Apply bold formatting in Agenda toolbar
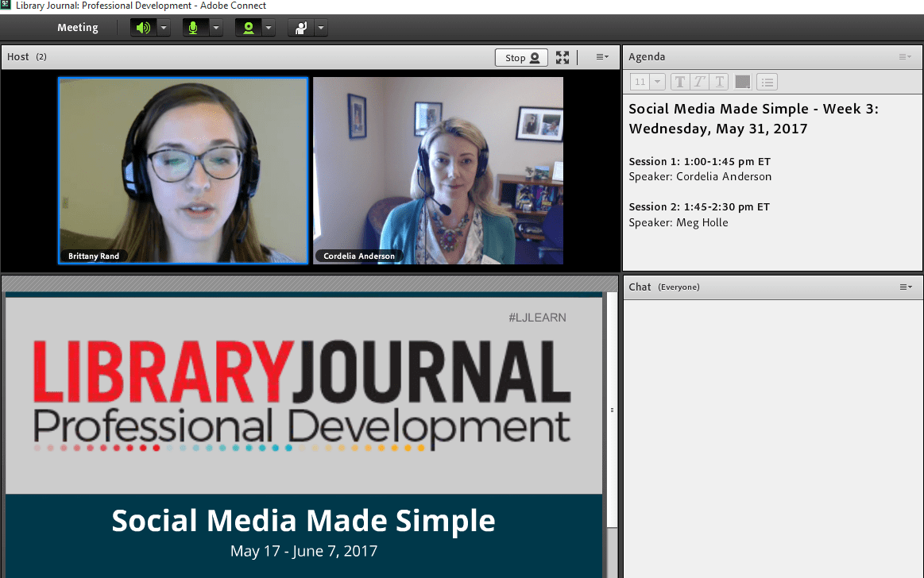924x578 pixels. [680, 82]
